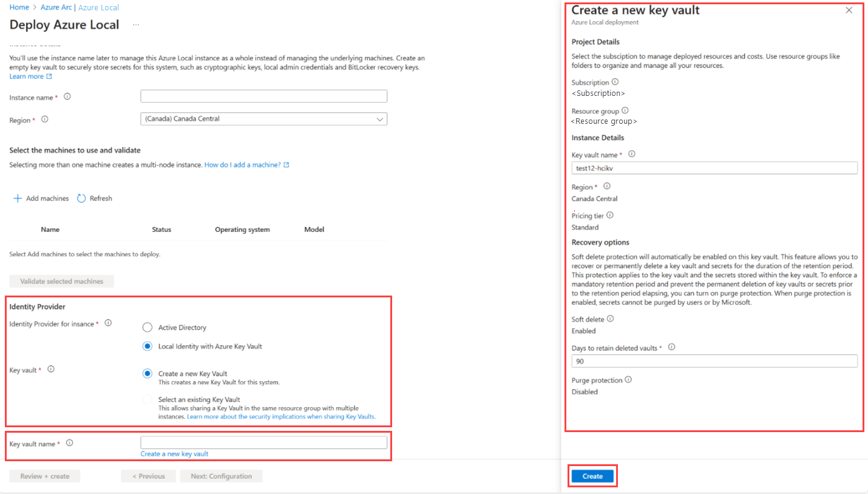Click the Days to retain deleted vaults info icon
The height and width of the screenshot is (494, 868).
click(x=671, y=347)
